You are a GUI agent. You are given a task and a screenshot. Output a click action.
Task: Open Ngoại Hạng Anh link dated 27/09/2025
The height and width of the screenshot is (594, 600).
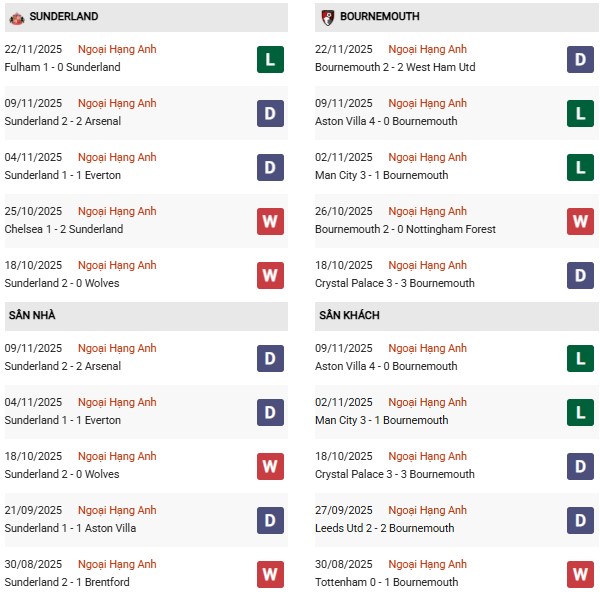pyautogui.click(x=428, y=511)
